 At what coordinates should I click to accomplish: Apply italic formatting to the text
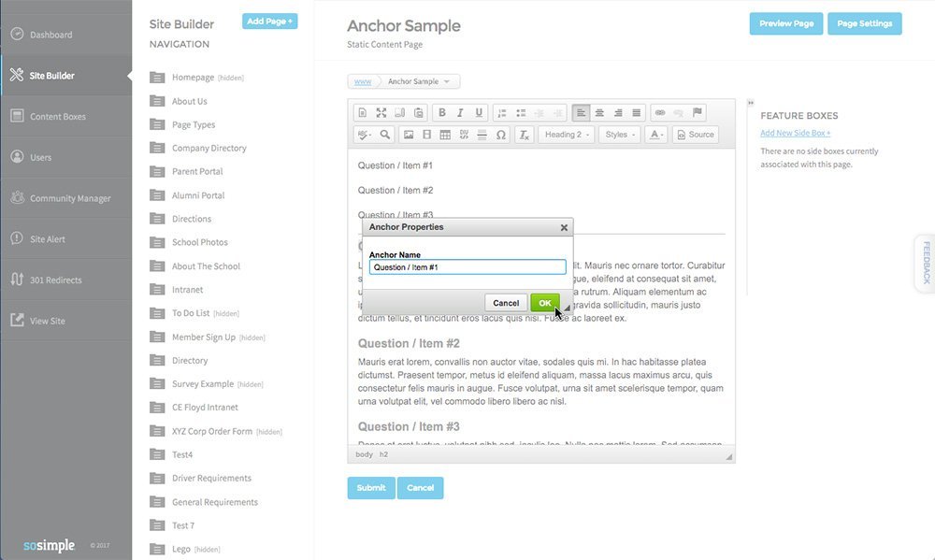(x=460, y=113)
